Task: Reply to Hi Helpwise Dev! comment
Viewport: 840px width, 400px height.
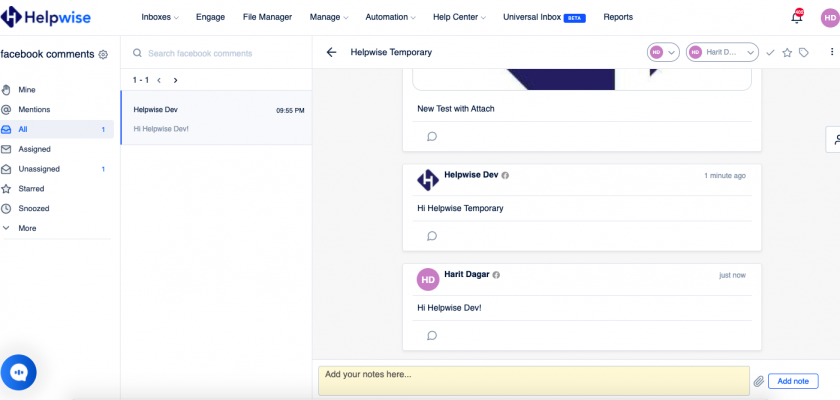Action: pyautogui.click(x=432, y=335)
